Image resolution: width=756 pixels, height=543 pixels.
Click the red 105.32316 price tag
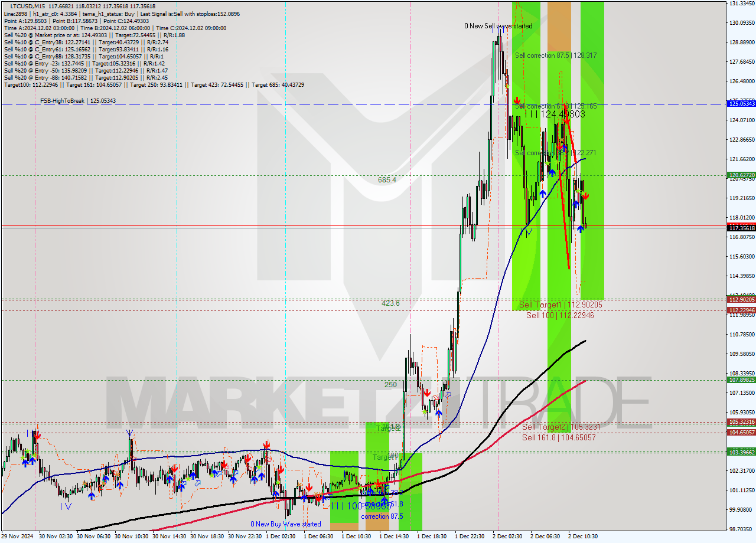[741, 422]
